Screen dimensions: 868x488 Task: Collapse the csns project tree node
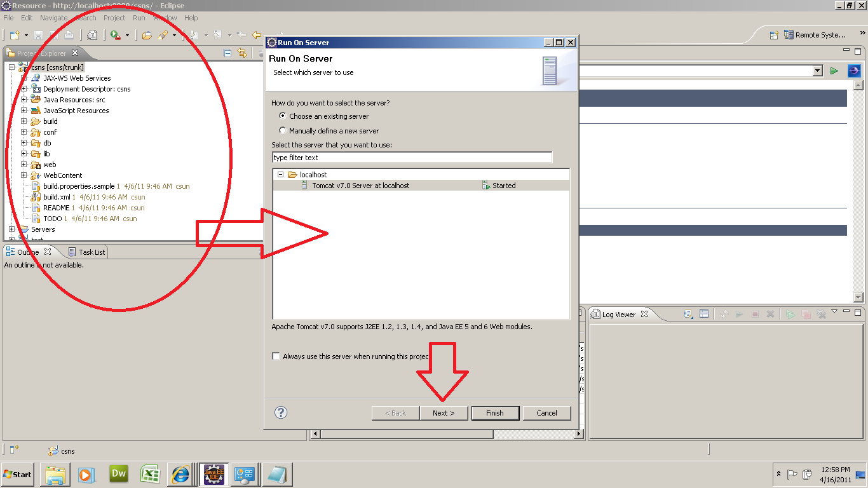coord(12,67)
